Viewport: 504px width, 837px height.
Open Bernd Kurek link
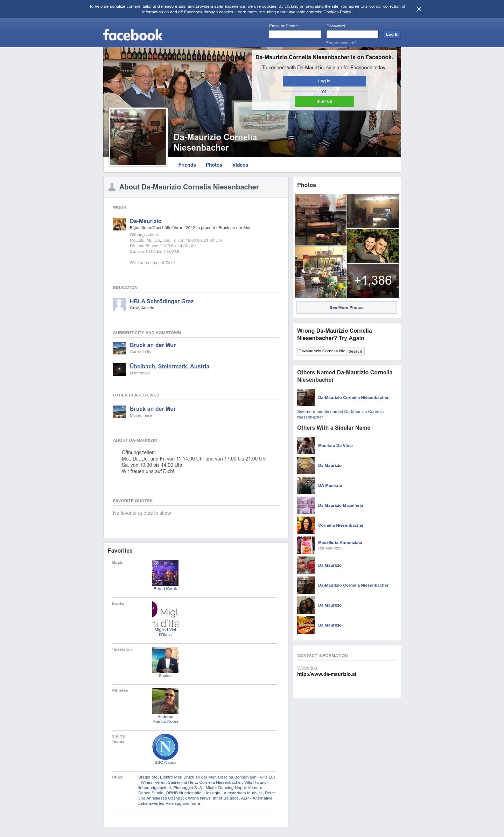(165, 589)
